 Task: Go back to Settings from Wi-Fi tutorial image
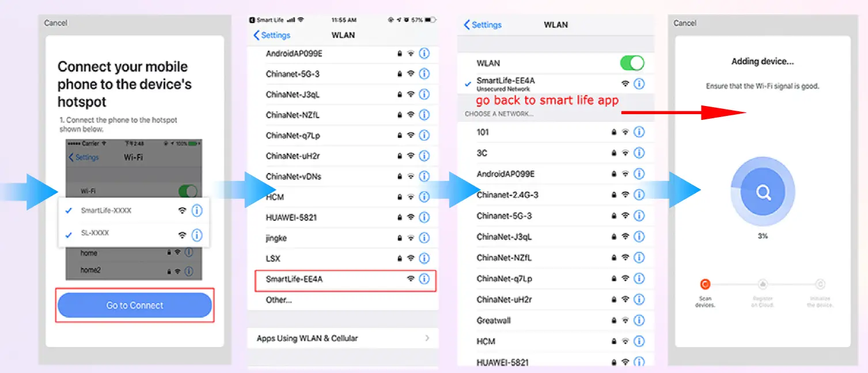tap(84, 157)
